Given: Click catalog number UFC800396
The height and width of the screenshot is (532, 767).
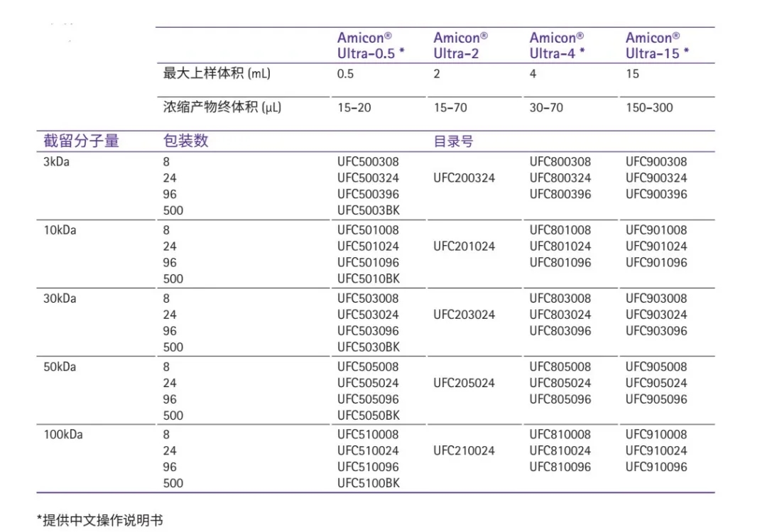Looking at the screenshot, I should (x=560, y=195).
